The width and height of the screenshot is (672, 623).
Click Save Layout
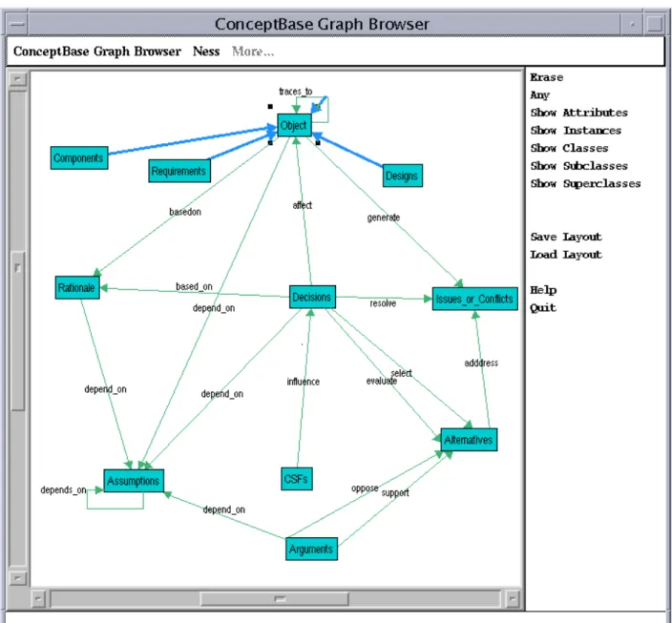click(566, 237)
